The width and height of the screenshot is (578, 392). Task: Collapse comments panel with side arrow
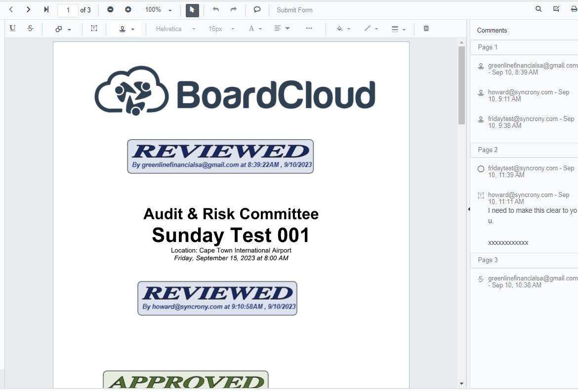tap(469, 209)
